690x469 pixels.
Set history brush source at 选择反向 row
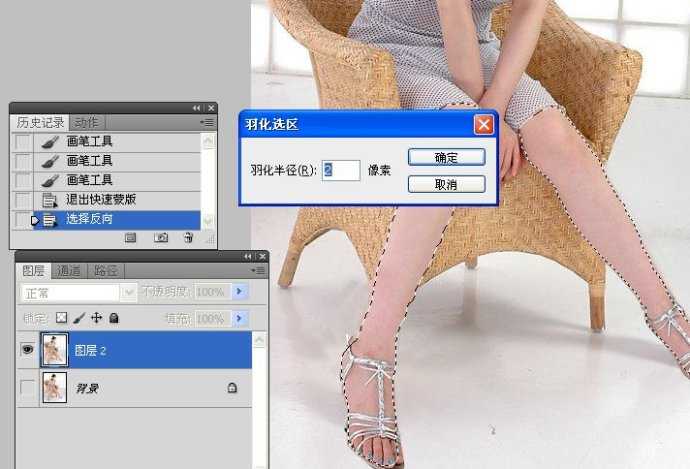pos(21,220)
